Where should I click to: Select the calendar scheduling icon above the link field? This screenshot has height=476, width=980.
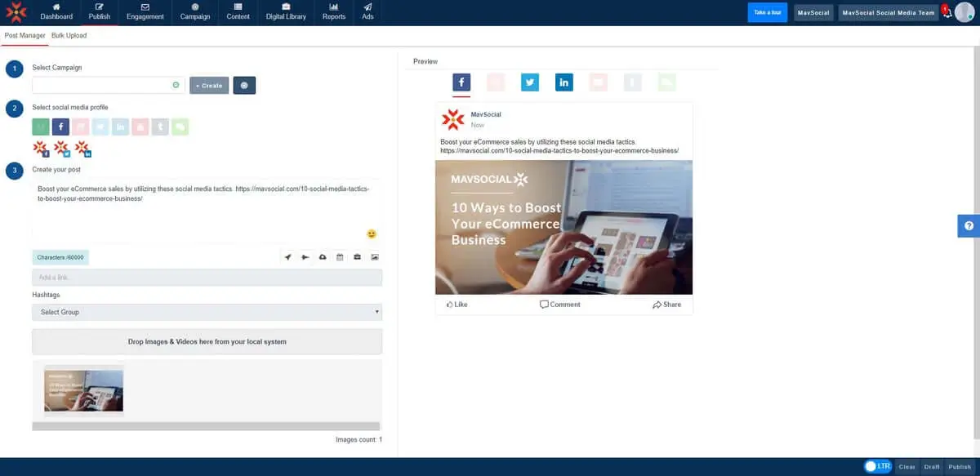[339, 256]
